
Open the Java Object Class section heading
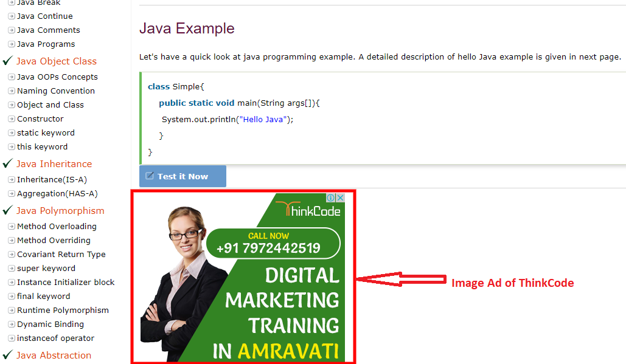pyautogui.click(x=57, y=61)
